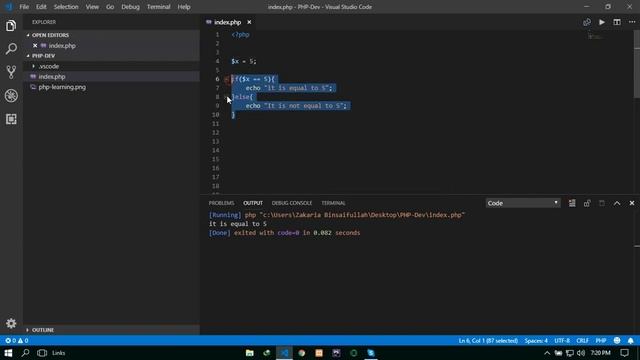Select index.php under Open Editors
The width and height of the screenshot is (640, 360).
111,46
